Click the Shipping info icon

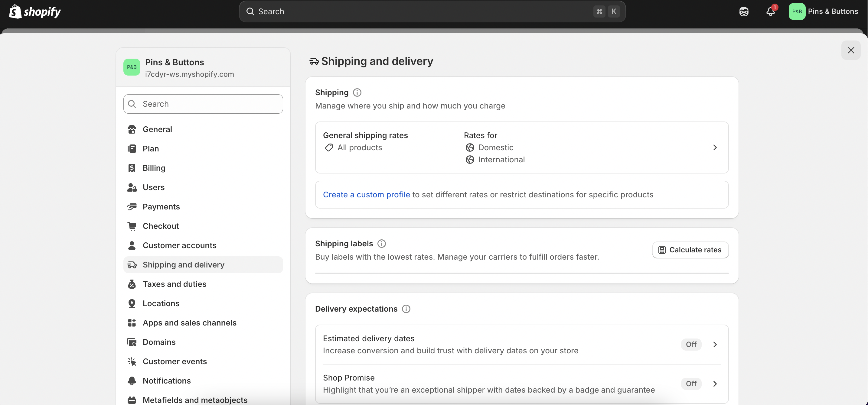357,92
